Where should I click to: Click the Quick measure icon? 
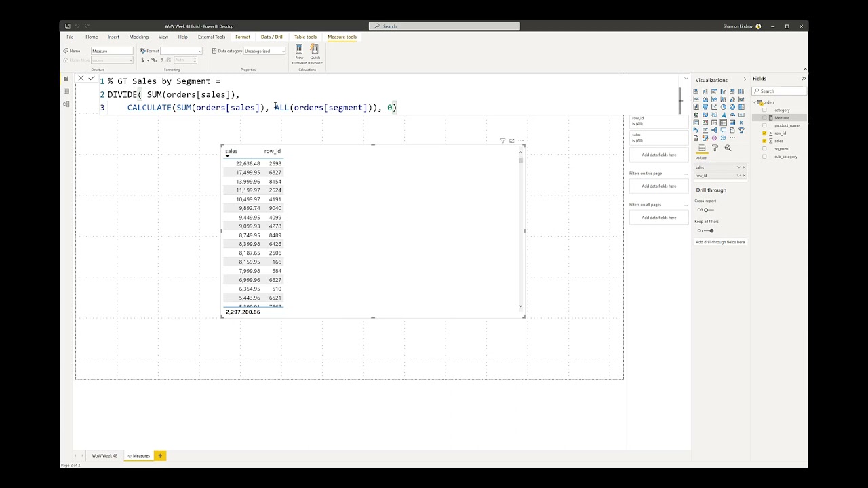(x=315, y=49)
